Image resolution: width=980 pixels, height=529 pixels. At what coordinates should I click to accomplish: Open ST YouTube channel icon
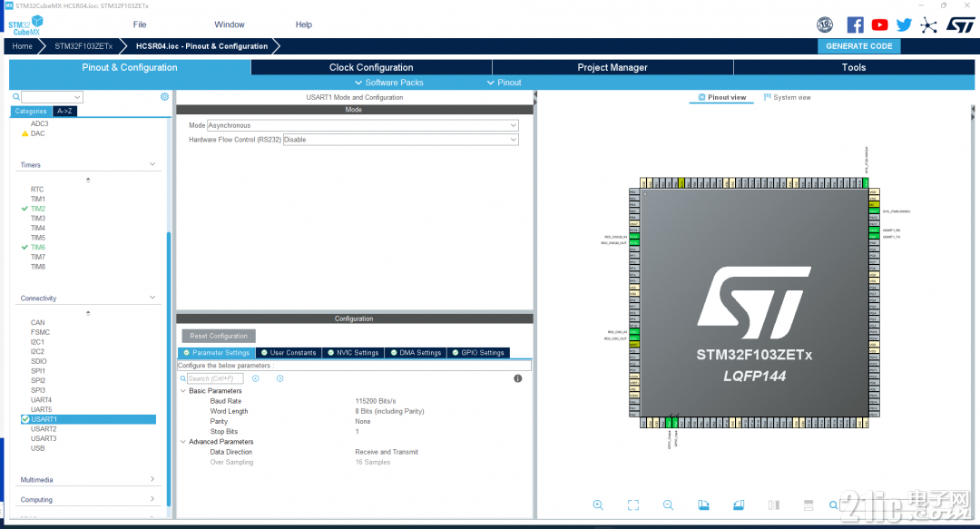tap(879, 25)
